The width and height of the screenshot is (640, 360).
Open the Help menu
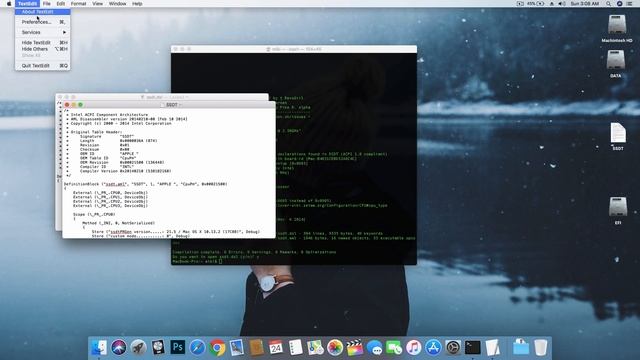(137, 4)
